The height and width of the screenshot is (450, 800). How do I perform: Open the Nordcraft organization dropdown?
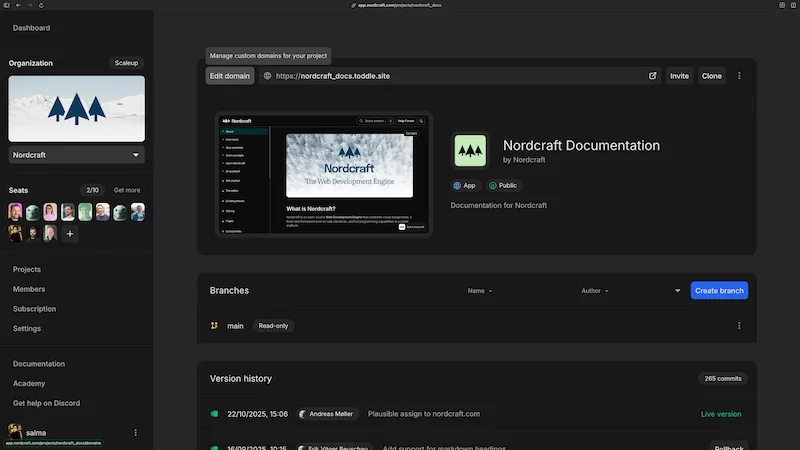tap(77, 155)
